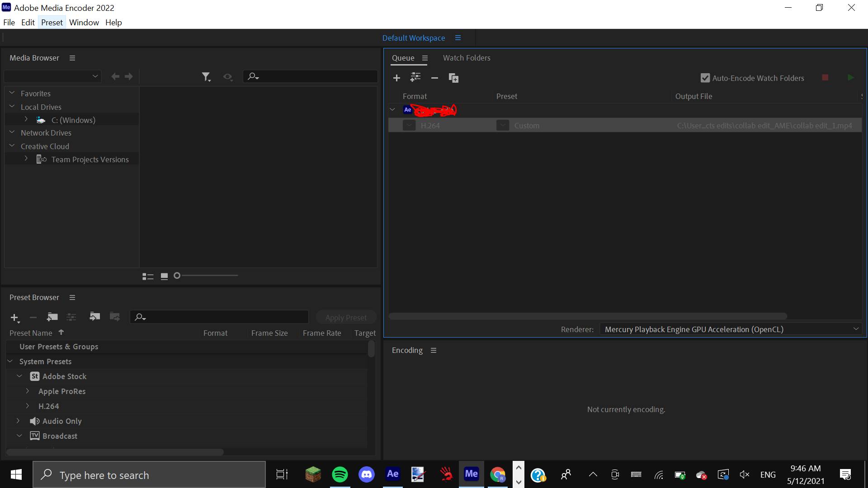Screen dimensions: 868x488
Task: Adjust the thumbnail size slider
Action: 177,275
